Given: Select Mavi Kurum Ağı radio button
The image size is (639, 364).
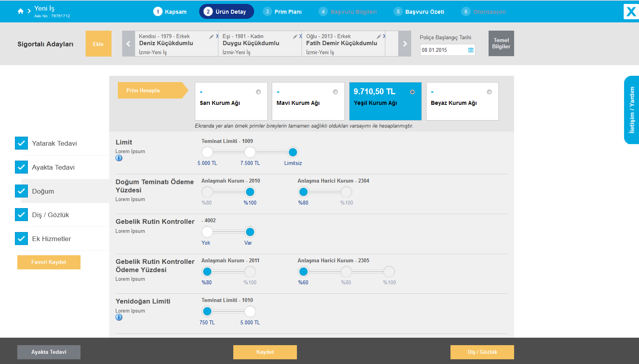Looking at the screenshot, I should point(335,92).
